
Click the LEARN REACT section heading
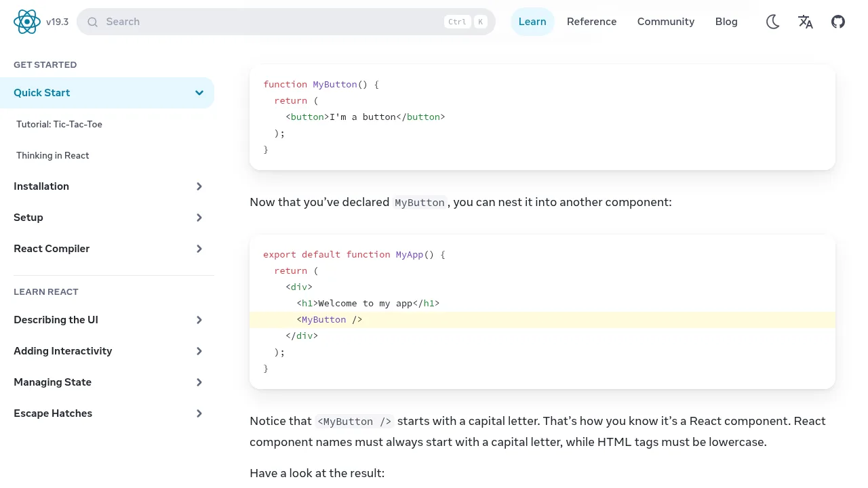46,292
